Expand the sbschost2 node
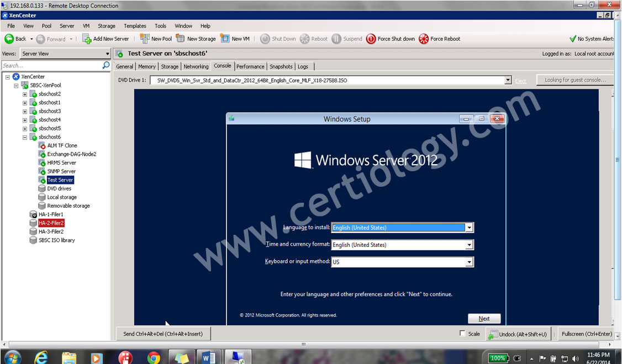The width and height of the screenshot is (622, 364). pos(25,94)
